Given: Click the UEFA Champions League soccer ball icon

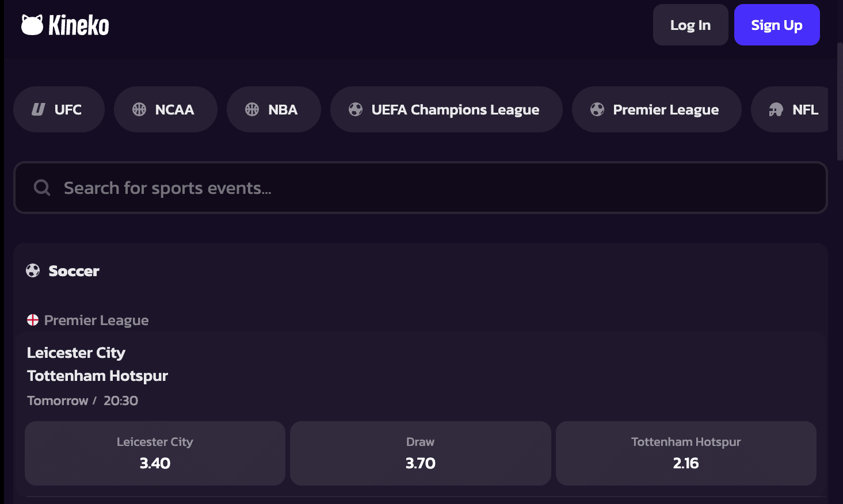Looking at the screenshot, I should click(356, 109).
